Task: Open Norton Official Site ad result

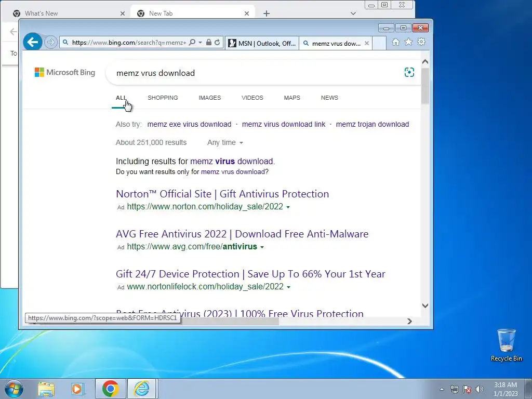Action: tap(222, 194)
